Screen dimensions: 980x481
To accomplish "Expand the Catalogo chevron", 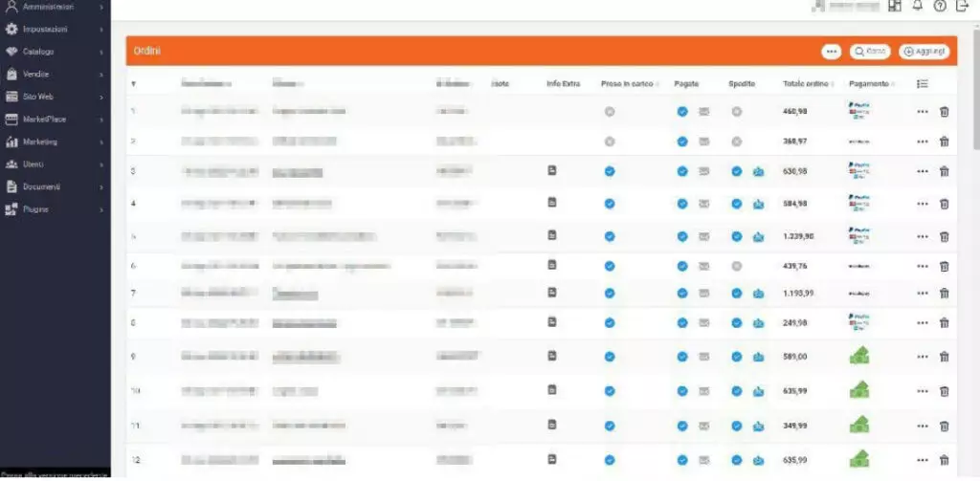I will [x=101, y=52].
